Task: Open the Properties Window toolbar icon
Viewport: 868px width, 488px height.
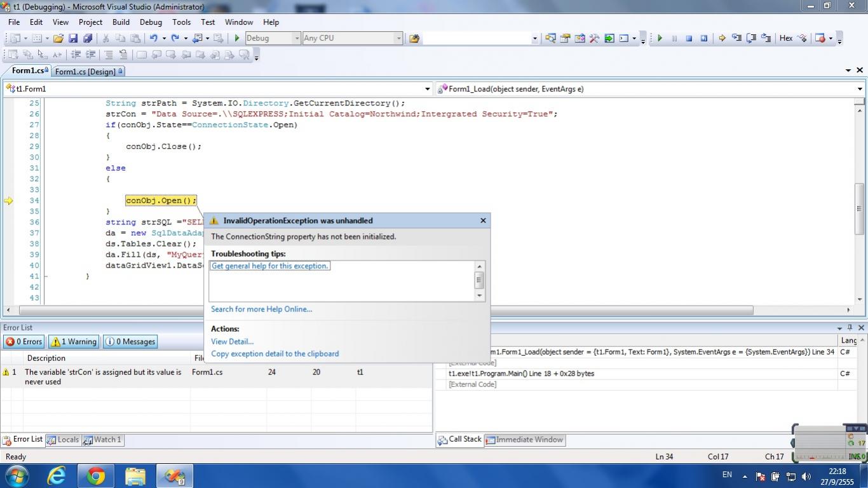Action: (565, 38)
